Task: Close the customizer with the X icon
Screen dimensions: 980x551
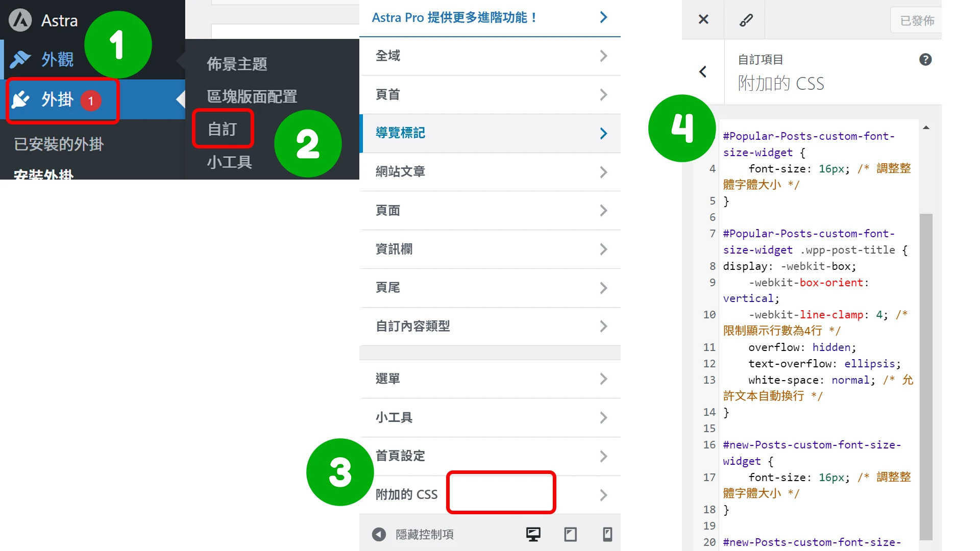Action: (703, 19)
